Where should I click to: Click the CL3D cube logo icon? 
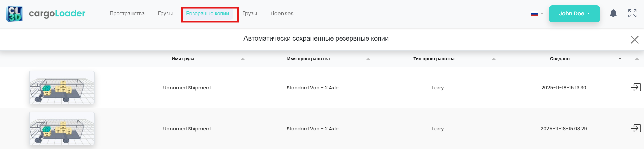coord(14,14)
